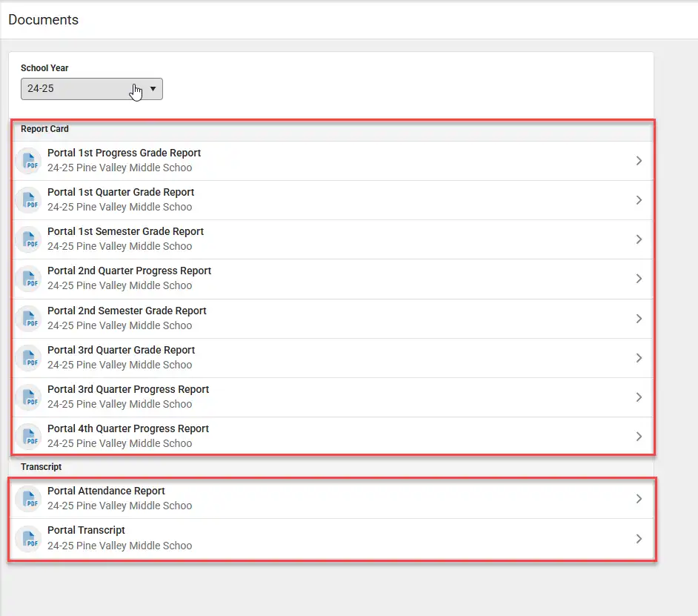
Task: Open the School Year dropdown
Action: (x=92, y=89)
